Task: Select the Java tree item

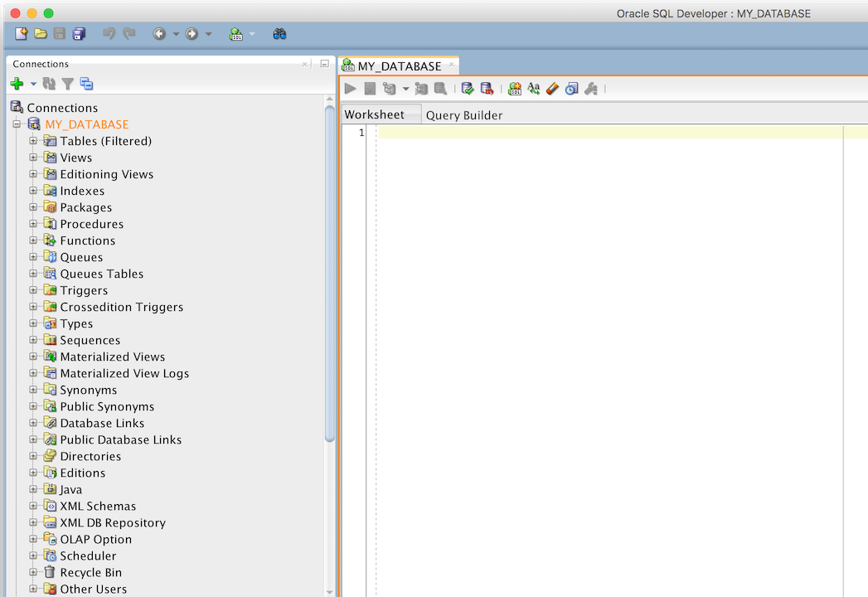Action: click(x=70, y=489)
